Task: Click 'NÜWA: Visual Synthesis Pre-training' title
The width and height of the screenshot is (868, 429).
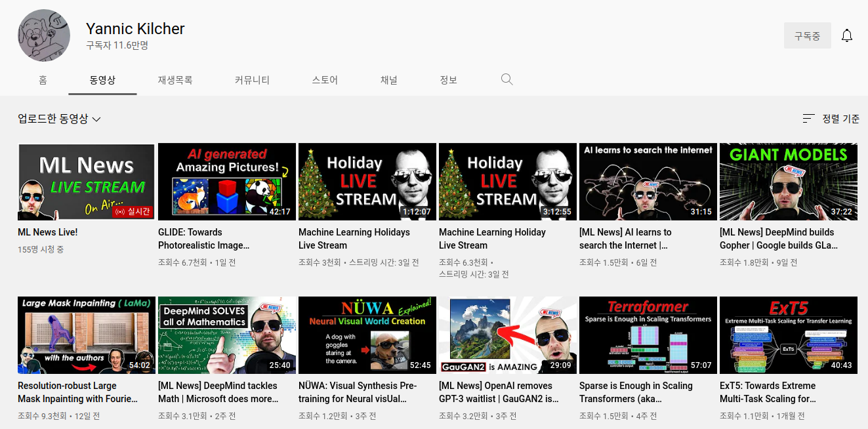Action: pos(358,392)
